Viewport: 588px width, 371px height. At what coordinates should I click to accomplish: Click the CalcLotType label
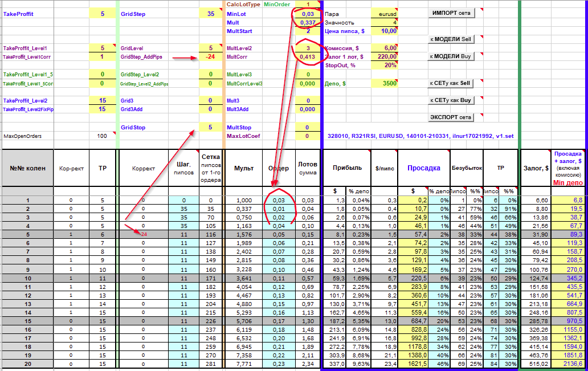point(243,5)
